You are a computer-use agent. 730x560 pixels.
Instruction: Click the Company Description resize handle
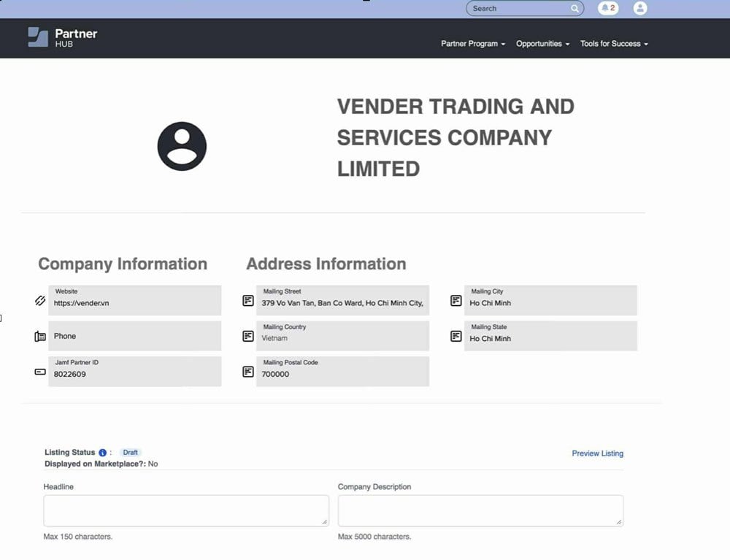(x=619, y=522)
